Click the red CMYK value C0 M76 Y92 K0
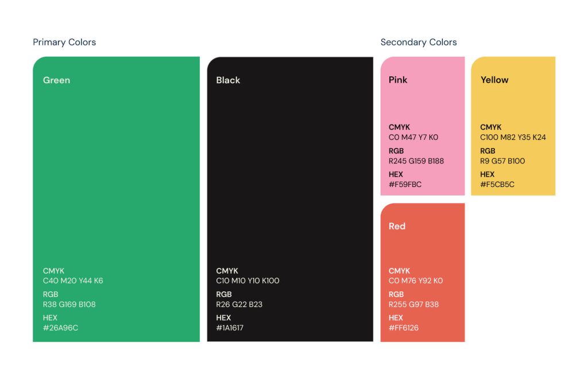Screen dimensions: 588x374 click(x=416, y=281)
